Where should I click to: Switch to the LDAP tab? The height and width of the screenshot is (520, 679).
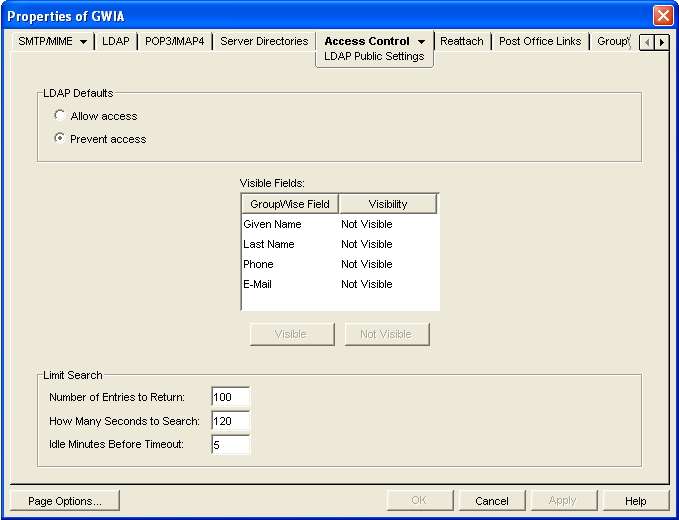pyautogui.click(x=115, y=42)
